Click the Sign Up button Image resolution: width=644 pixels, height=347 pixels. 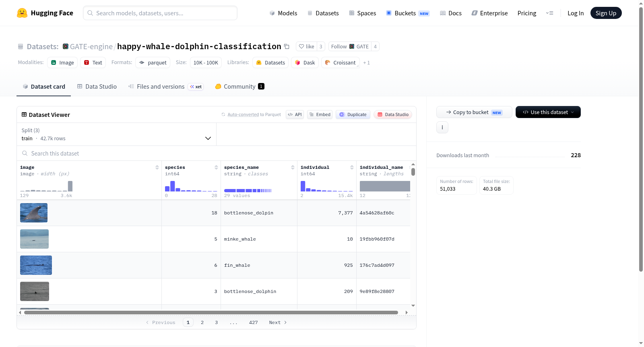tap(606, 13)
